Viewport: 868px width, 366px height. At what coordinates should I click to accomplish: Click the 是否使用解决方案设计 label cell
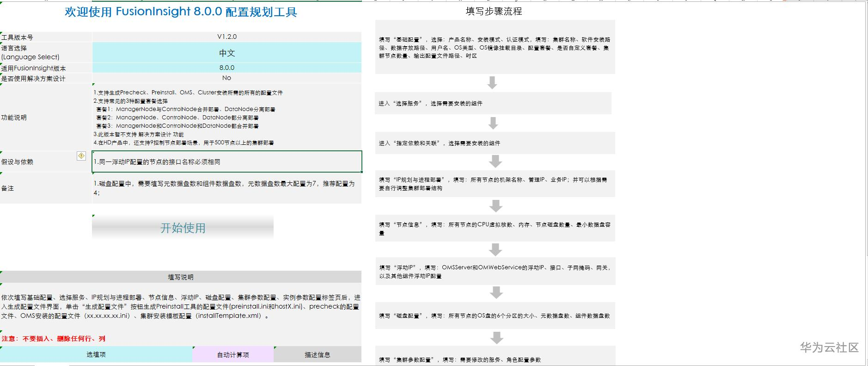[x=46, y=78]
